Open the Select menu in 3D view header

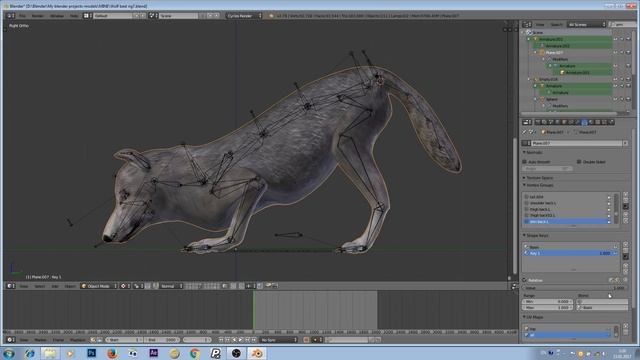(x=40, y=286)
